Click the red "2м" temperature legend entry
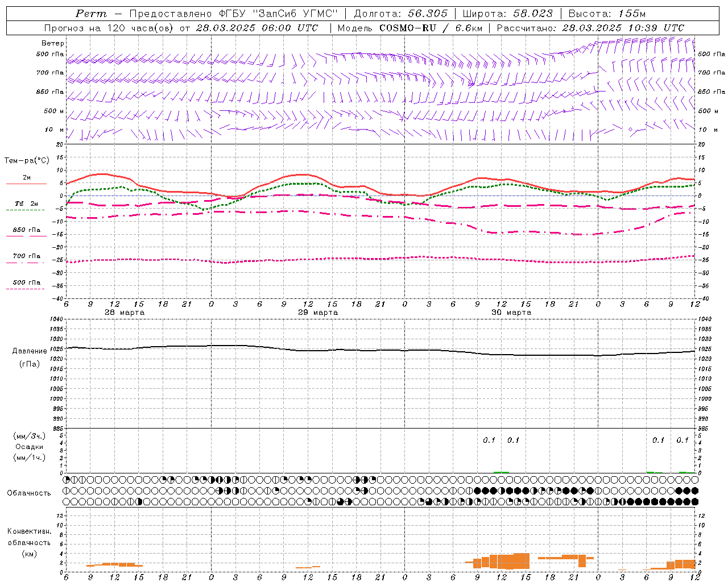 [26, 179]
